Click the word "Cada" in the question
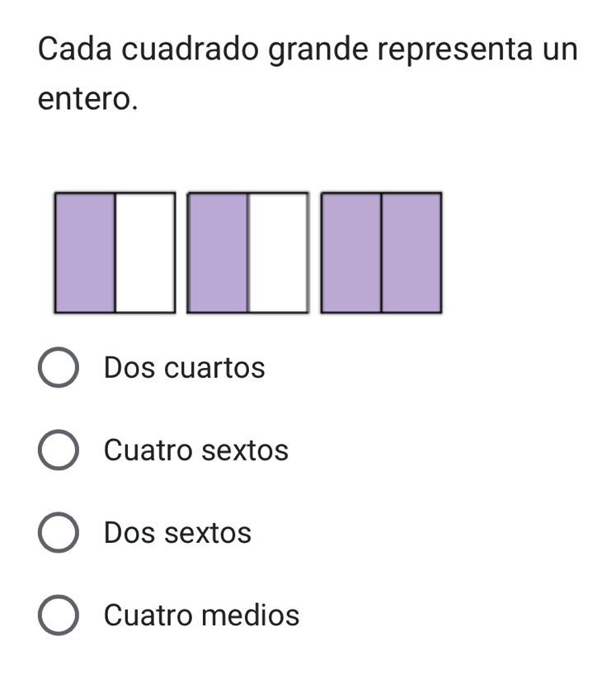This screenshot has width=616, height=679. [x=75, y=49]
